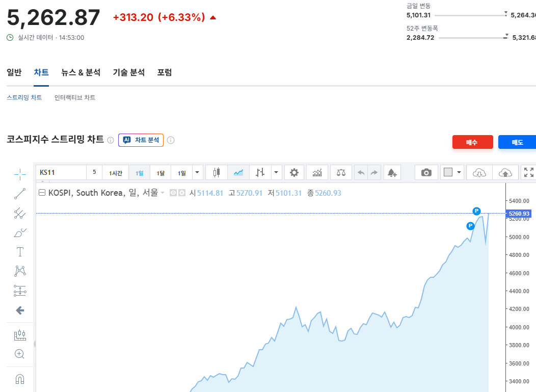Open chart settings gear icon
Image resolution: width=536 pixels, height=392 pixels.
(x=294, y=173)
